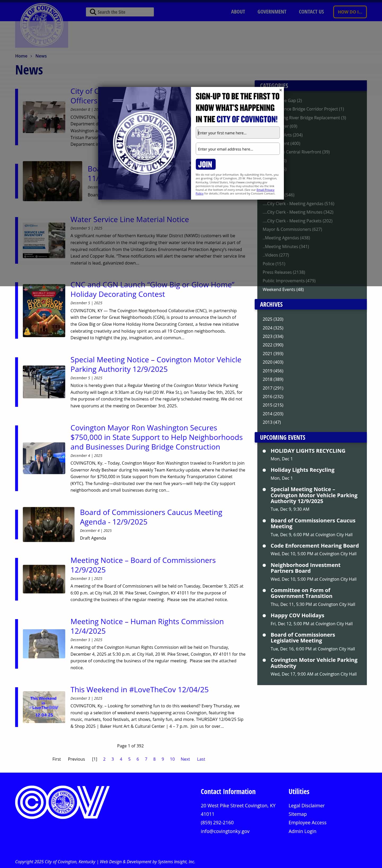
Task: Click the COV logo in footer
Action: [x=62, y=802]
